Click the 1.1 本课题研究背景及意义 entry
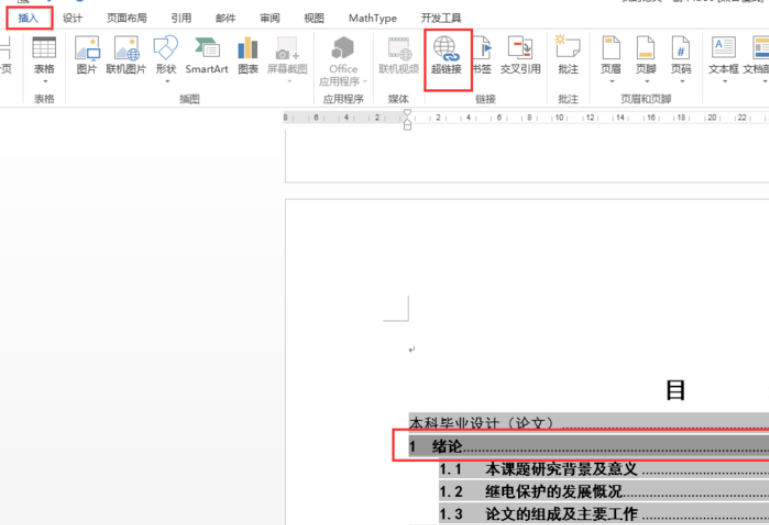This screenshot has width=769, height=525. 604,469
